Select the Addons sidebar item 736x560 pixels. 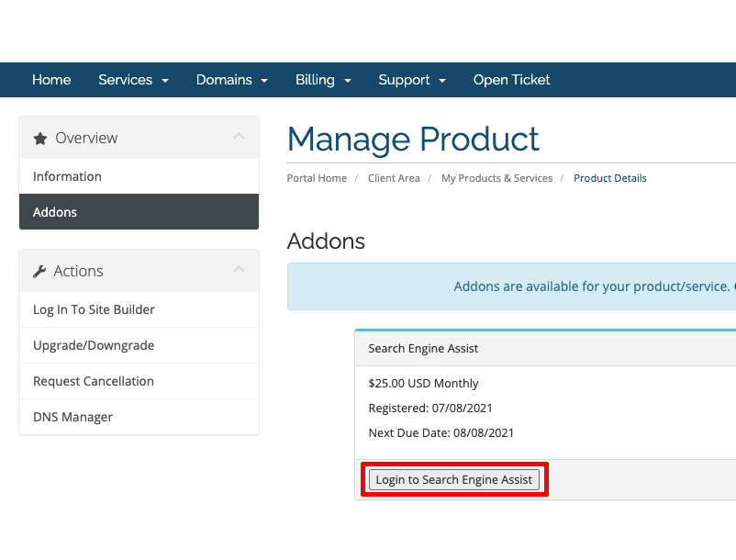point(55,212)
